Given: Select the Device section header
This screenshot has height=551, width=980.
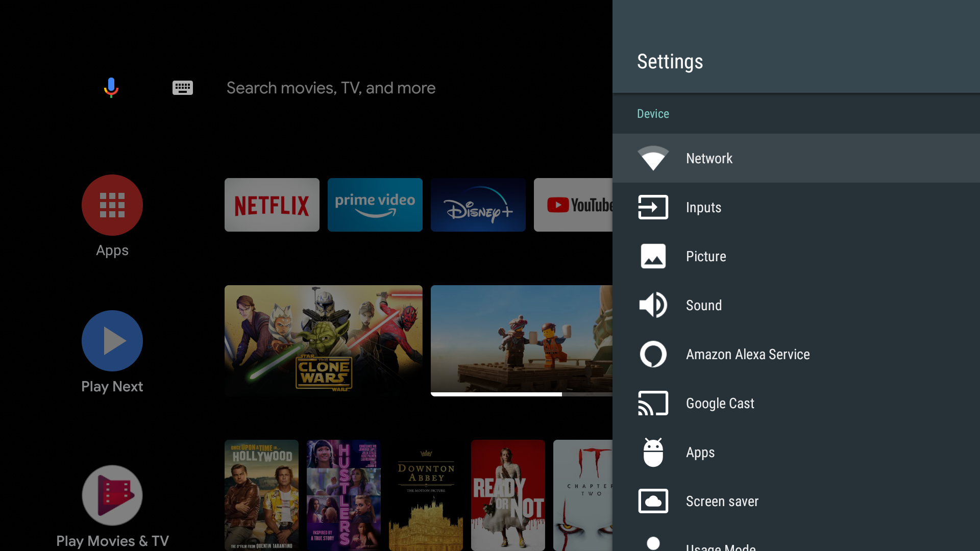Looking at the screenshot, I should [x=653, y=114].
